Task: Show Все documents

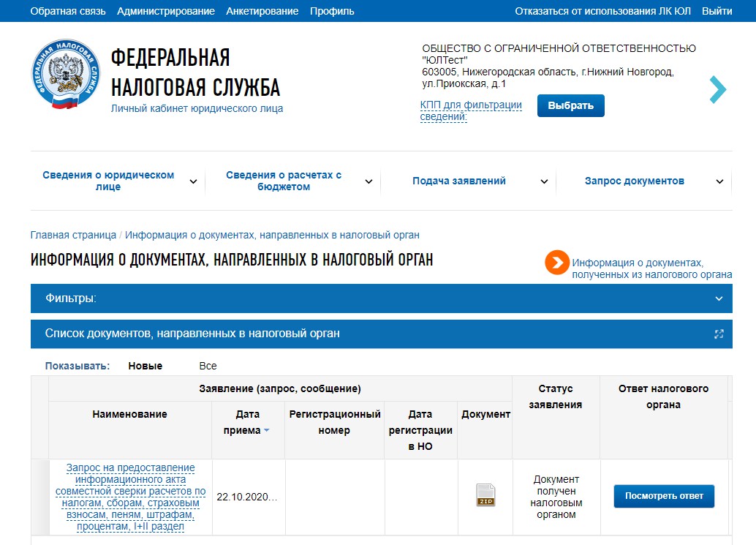Action: pos(208,366)
